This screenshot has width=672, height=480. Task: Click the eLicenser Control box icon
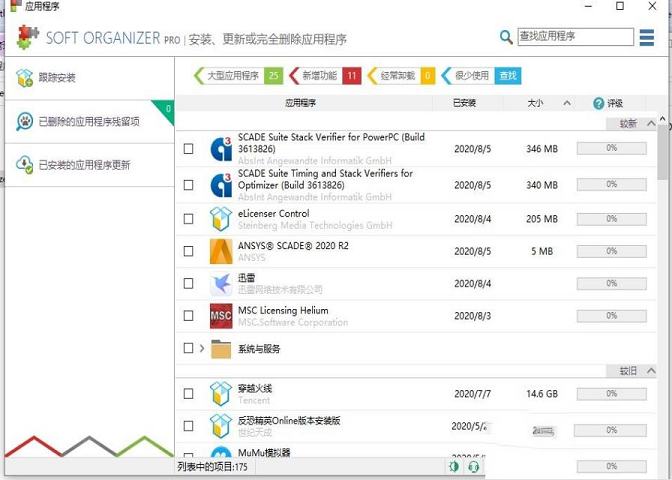221,218
